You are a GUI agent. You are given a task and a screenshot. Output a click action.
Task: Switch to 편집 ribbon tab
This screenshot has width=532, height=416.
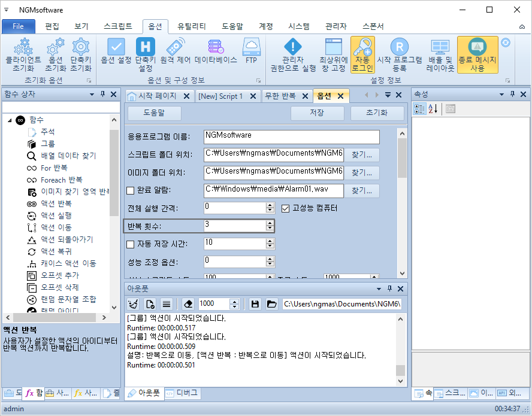tap(52, 26)
